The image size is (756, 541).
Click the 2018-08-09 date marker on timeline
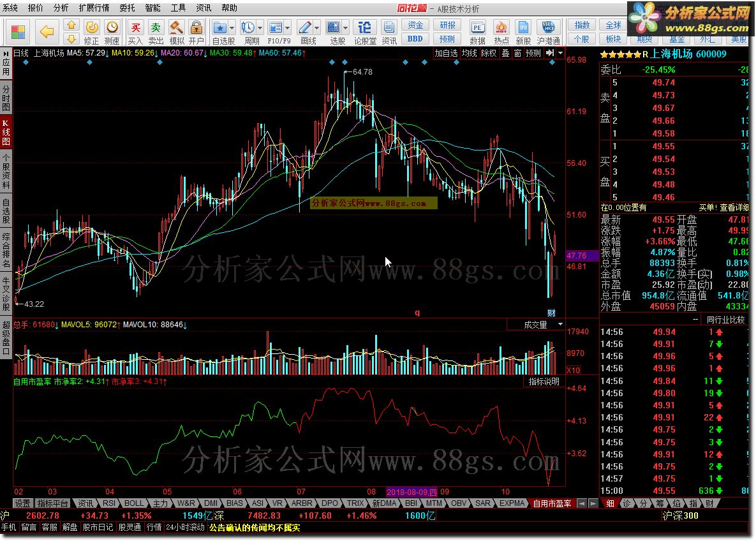[411, 492]
